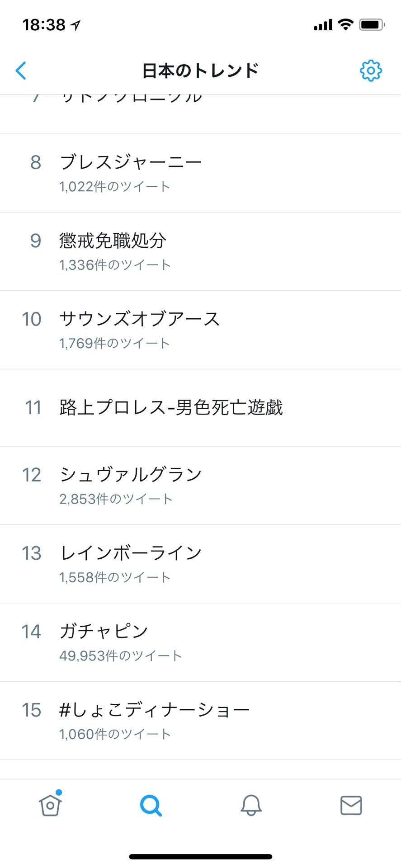Select the Search tab icon
The height and width of the screenshot is (868, 401).
pos(151,805)
